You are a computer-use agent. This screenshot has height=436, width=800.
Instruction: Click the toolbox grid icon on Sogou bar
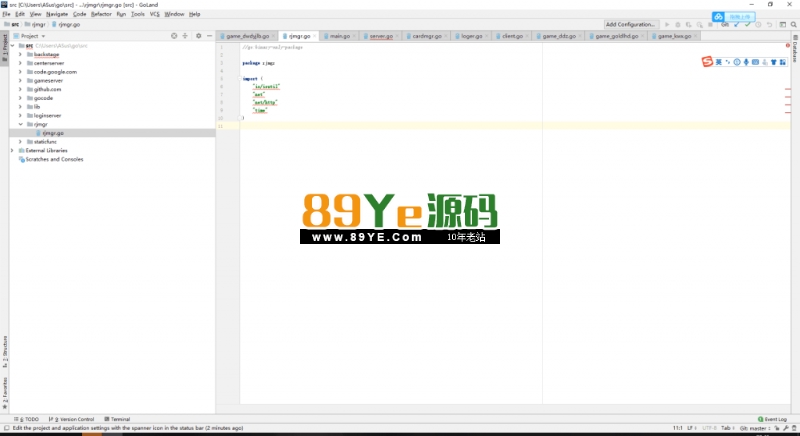point(783,62)
